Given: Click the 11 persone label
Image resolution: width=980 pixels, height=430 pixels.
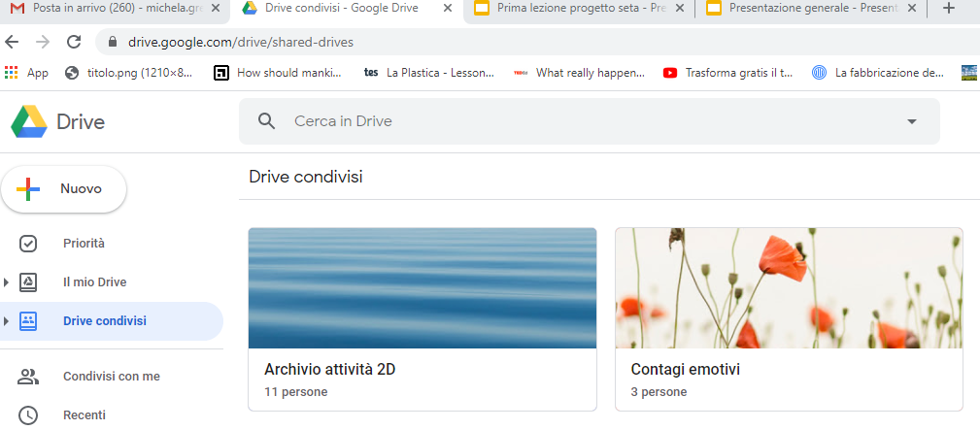Looking at the screenshot, I should (295, 392).
